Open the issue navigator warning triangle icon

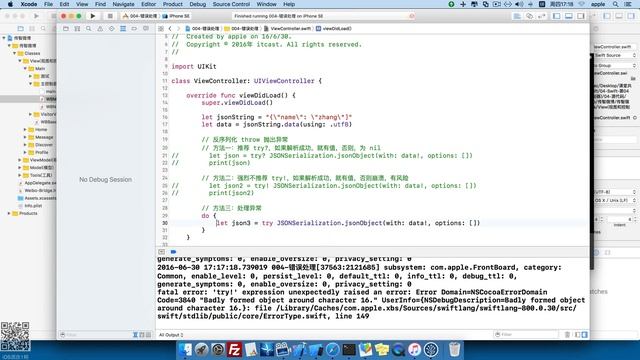100,29
